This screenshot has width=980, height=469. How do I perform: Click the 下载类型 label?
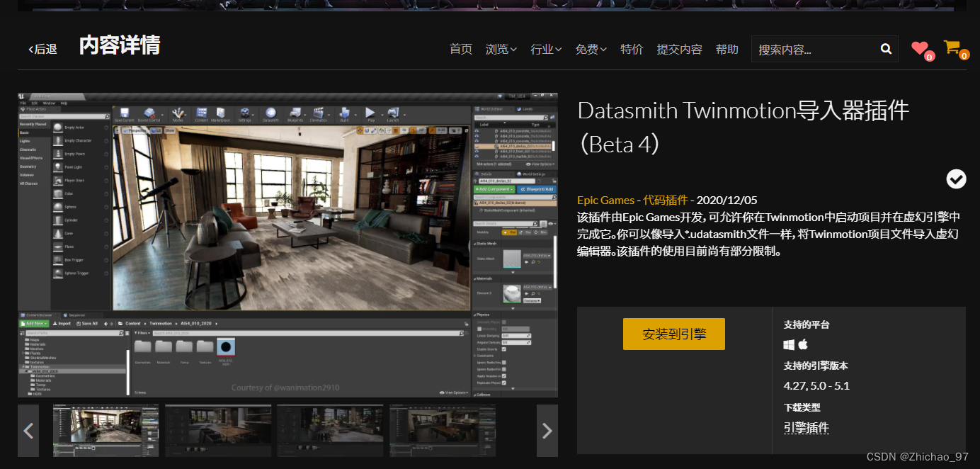tap(802, 407)
